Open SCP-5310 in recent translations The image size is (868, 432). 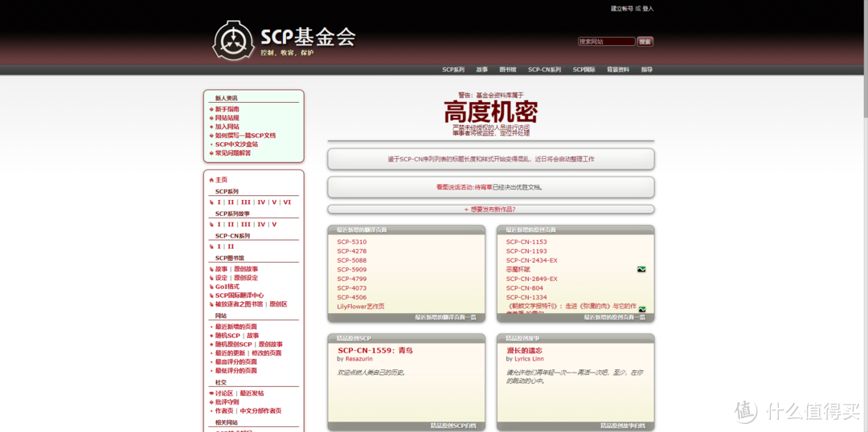point(351,242)
